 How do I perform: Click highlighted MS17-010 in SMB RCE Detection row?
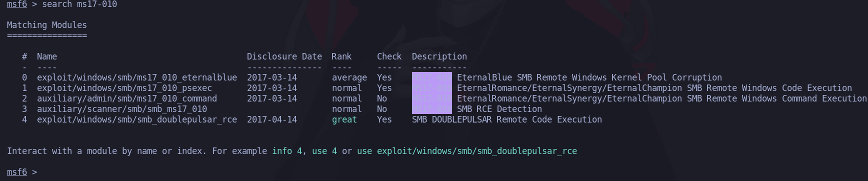click(x=432, y=109)
